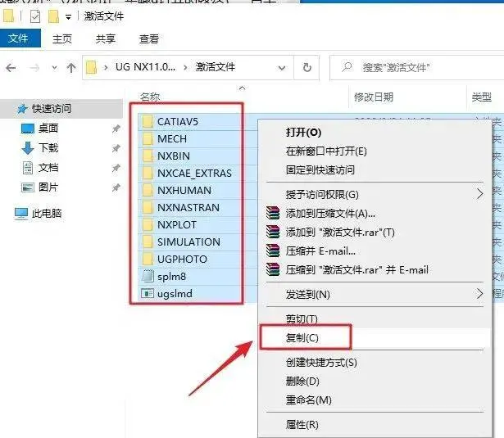Screen dimensions: 504x438
Task: Click the back navigation arrow
Action: 11,68
